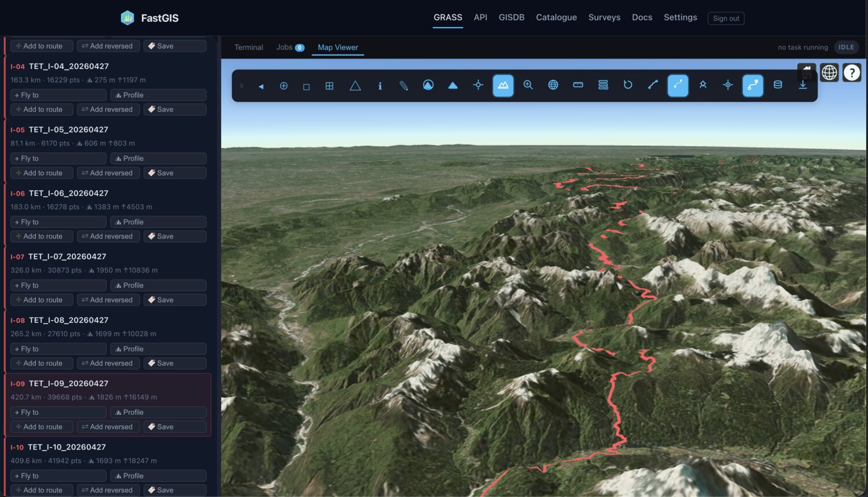
Task: Fly to track TET_I-10_20260427
Action: point(58,476)
